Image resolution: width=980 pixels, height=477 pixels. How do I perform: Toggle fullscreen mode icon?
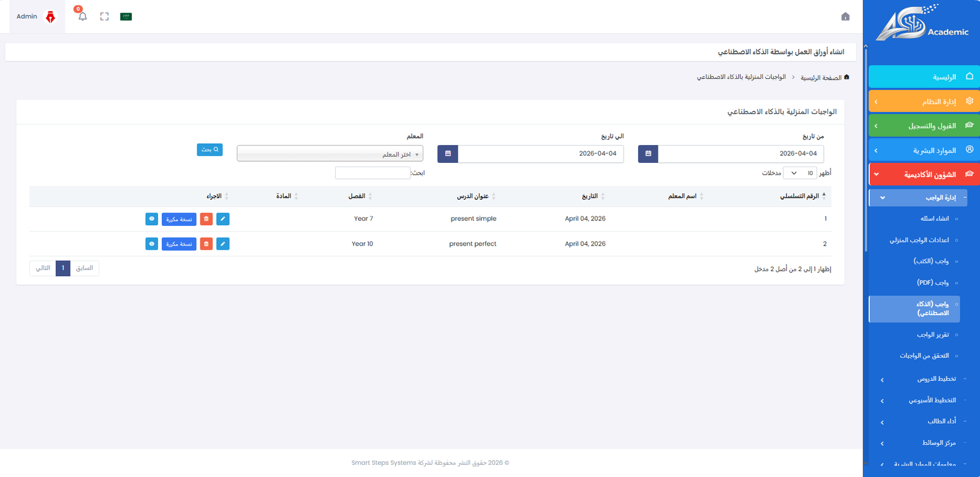pyautogui.click(x=104, y=17)
